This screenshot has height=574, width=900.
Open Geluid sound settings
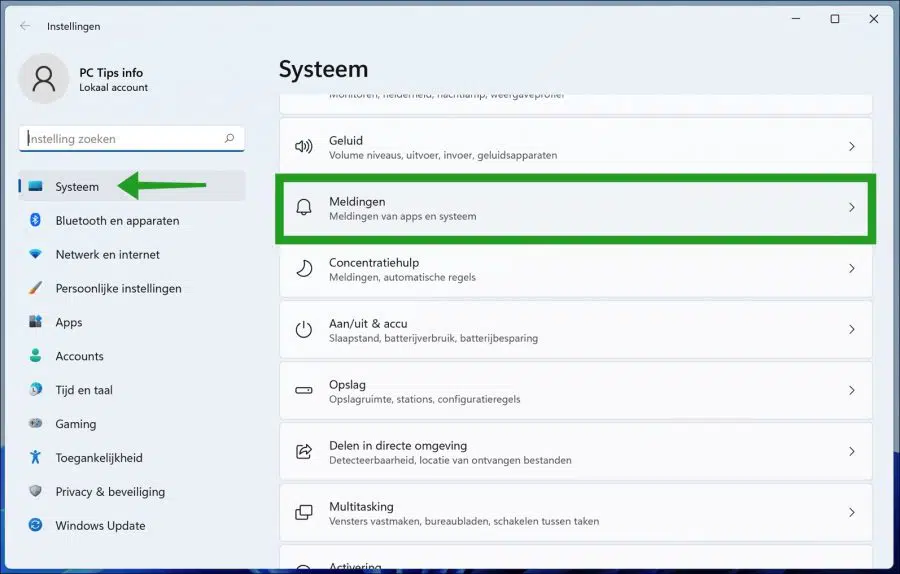[x=576, y=146]
